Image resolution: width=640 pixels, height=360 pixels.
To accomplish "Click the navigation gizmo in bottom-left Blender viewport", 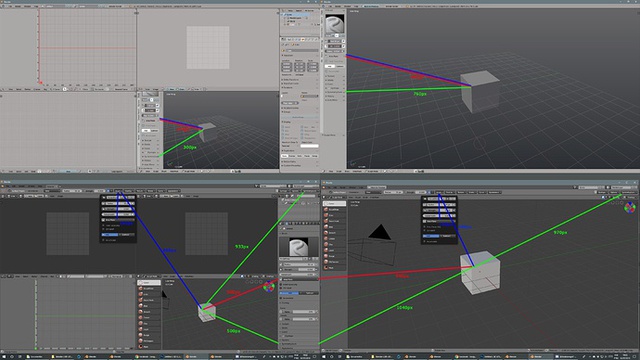I will point(269,287).
